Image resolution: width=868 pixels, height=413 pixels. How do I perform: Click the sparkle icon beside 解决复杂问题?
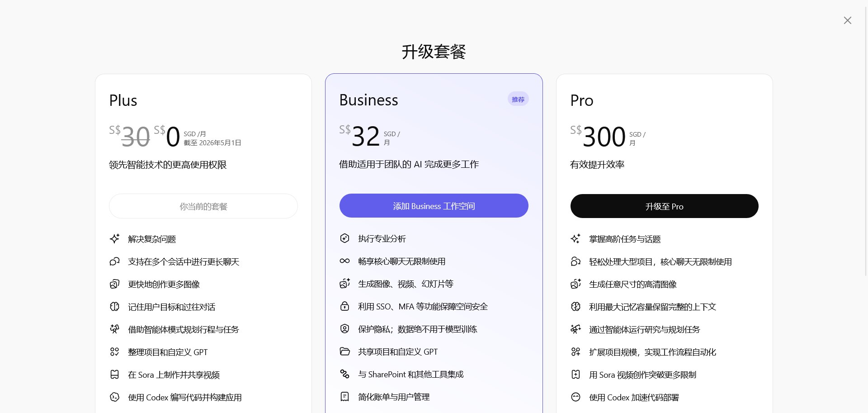[x=115, y=239]
